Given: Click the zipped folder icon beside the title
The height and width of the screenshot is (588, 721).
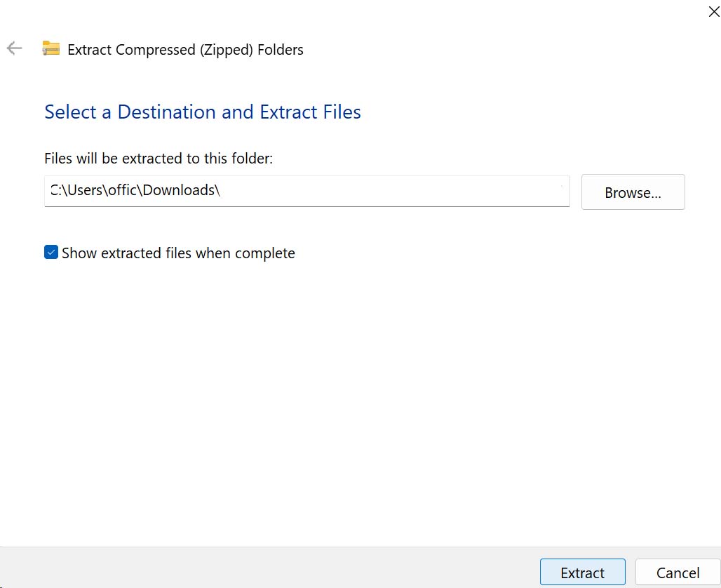Looking at the screenshot, I should click(x=50, y=48).
